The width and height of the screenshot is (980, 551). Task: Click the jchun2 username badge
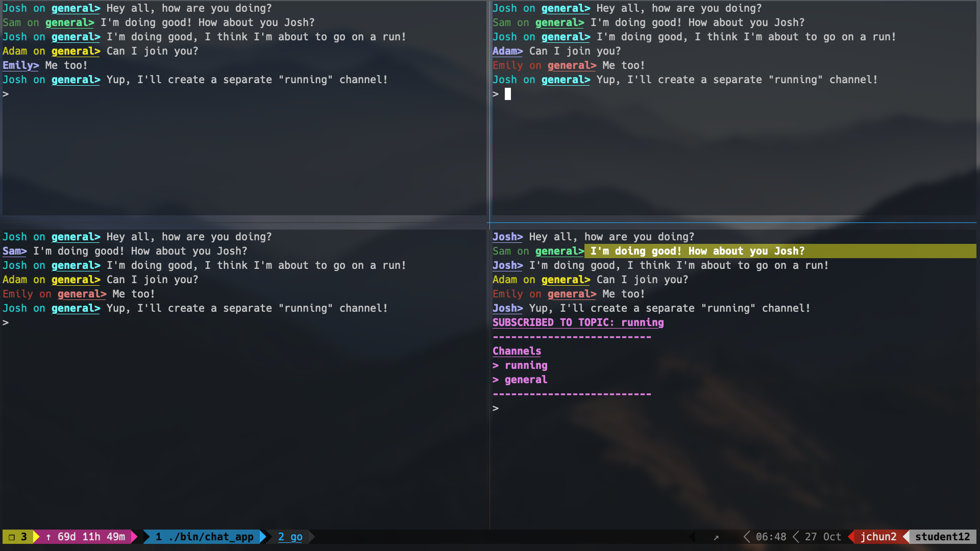(x=878, y=537)
